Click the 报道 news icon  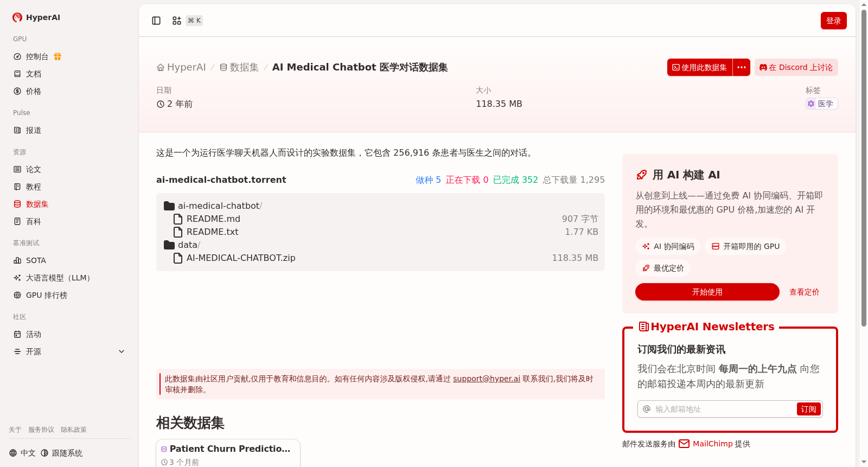point(17,130)
